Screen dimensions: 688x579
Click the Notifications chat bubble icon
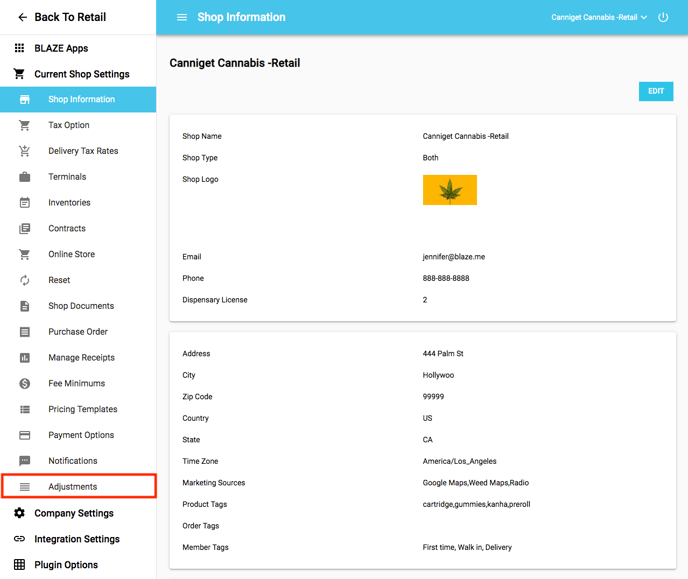coord(25,461)
